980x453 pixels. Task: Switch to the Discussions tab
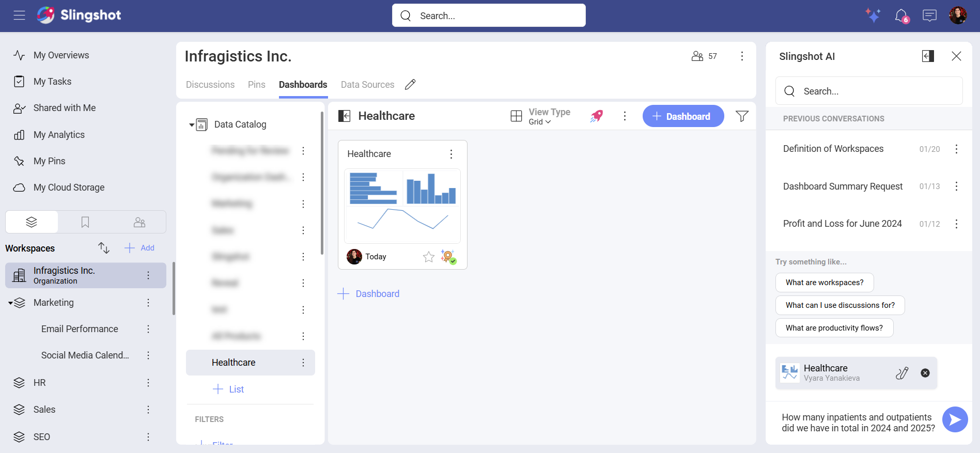[210, 85]
